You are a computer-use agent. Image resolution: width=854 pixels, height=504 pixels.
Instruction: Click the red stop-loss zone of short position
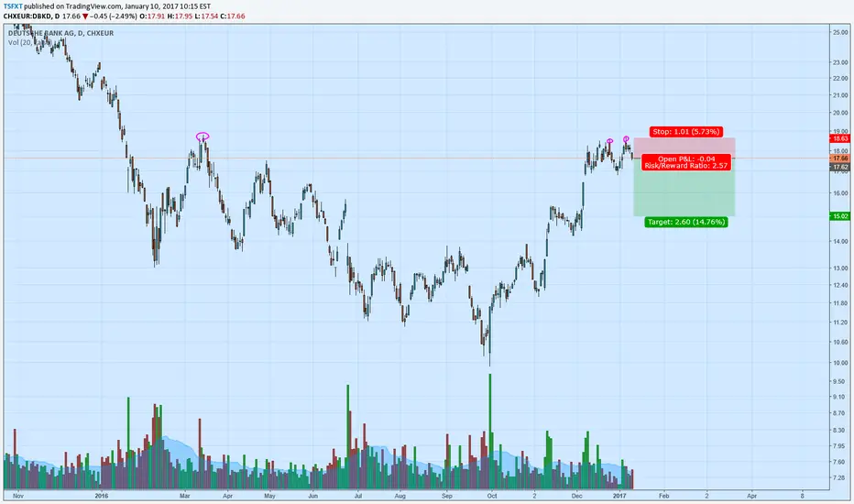(x=684, y=148)
